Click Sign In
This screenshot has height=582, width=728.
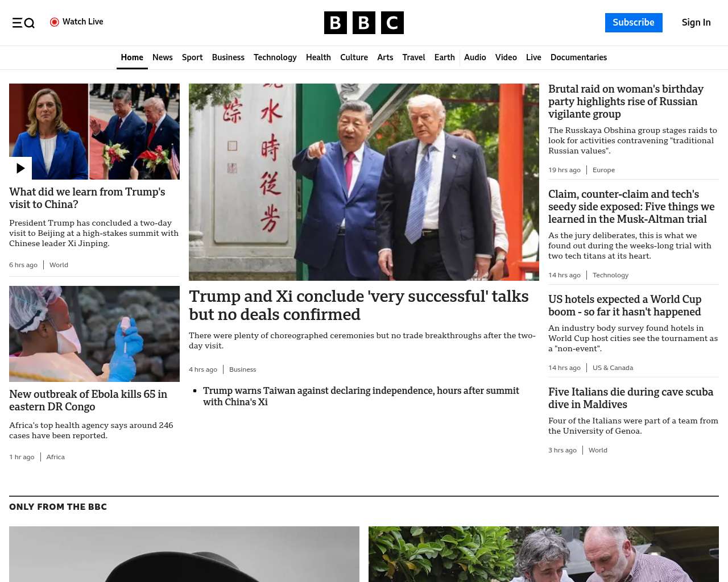click(696, 23)
